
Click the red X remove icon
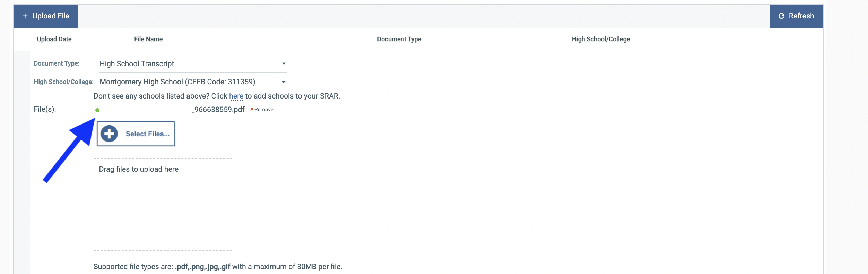click(x=252, y=109)
